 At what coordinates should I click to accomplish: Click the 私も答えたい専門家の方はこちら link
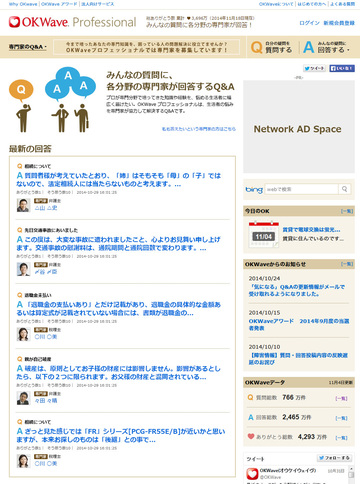click(x=199, y=129)
